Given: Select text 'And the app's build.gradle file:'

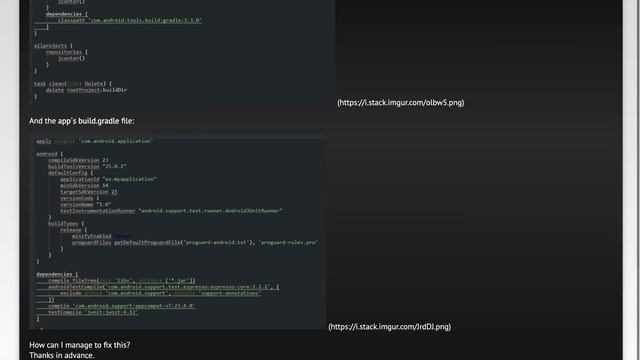Looking at the screenshot, I should pyautogui.click(x=82, y=121).
